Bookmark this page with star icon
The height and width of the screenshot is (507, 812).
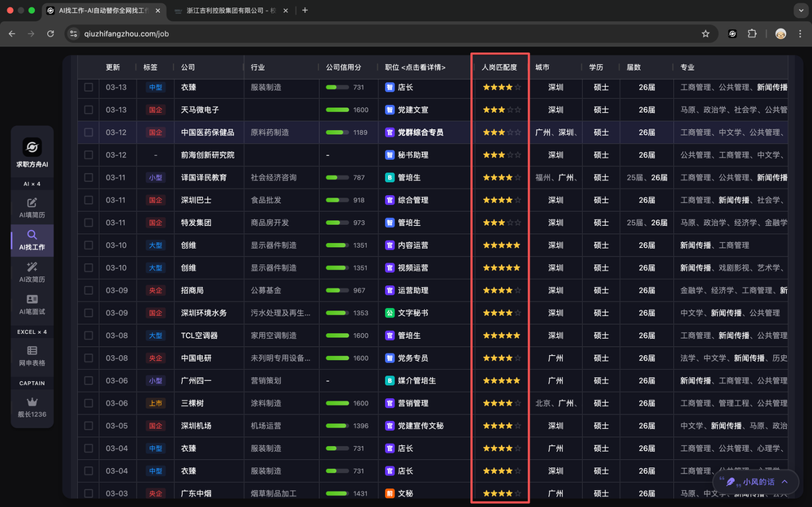(706, 33)
